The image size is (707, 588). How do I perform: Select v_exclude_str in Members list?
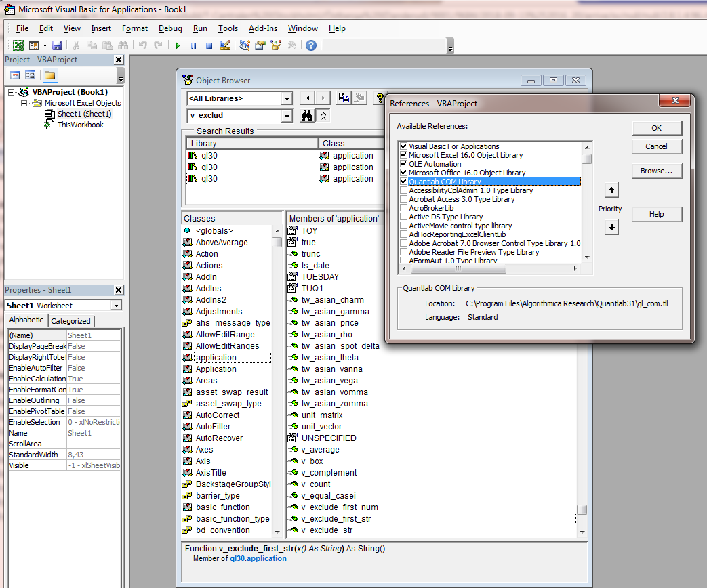point(327,530)
